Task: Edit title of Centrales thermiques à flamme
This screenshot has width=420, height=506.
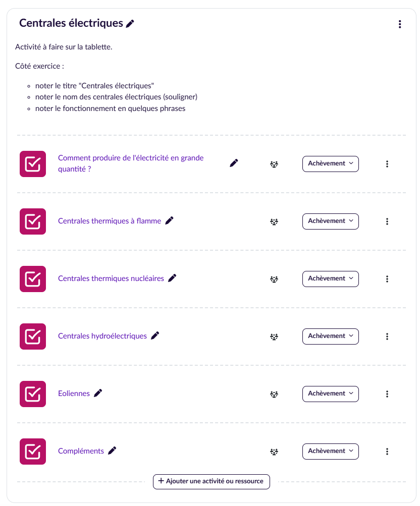Action: (169, 220)
